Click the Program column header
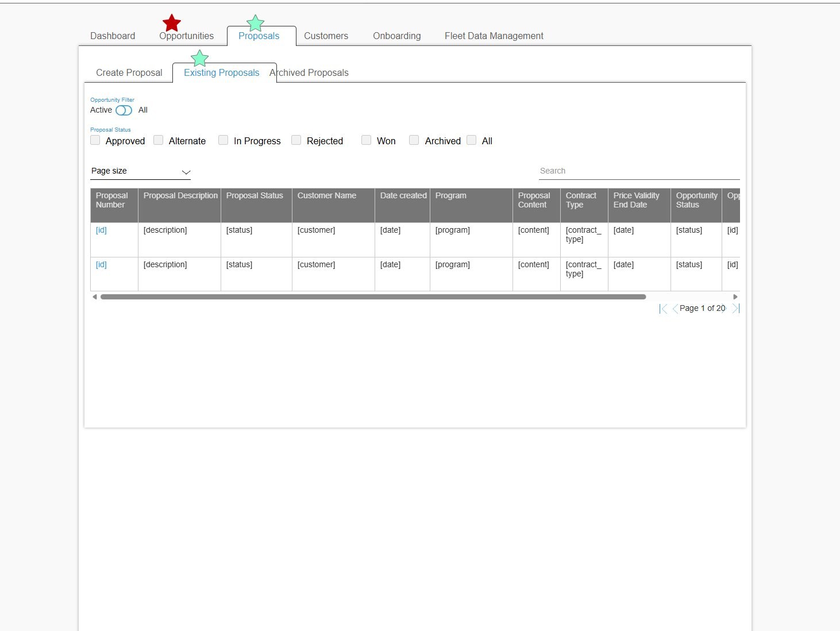Screen dimensions: 840x631 472,205
